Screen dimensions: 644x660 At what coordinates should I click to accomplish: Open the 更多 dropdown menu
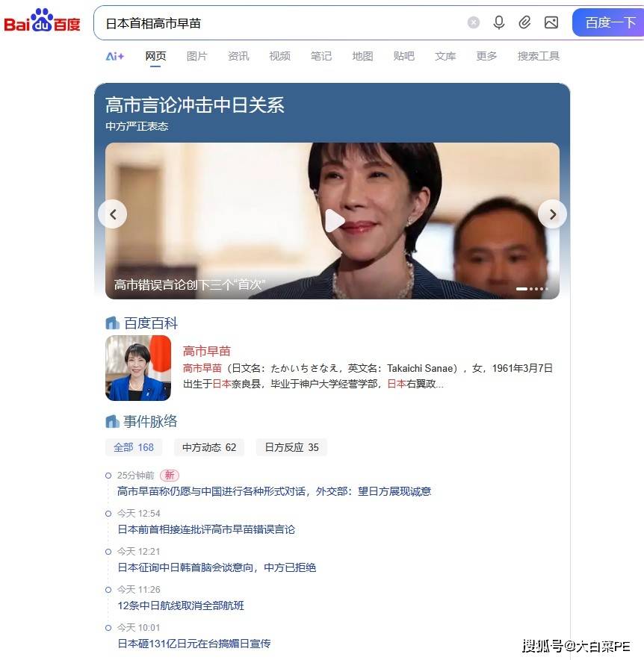tap(486, 56)
